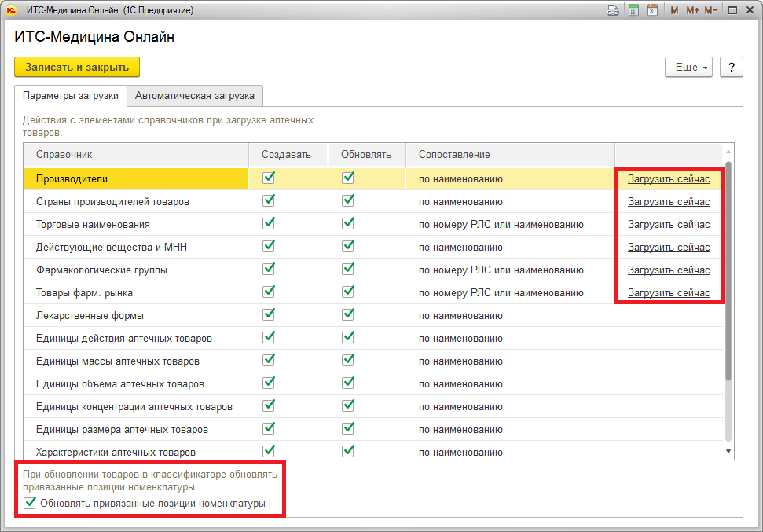Click the Создавать column header
The height and width of the screenshot is (532, 763).
coord(288,155)
